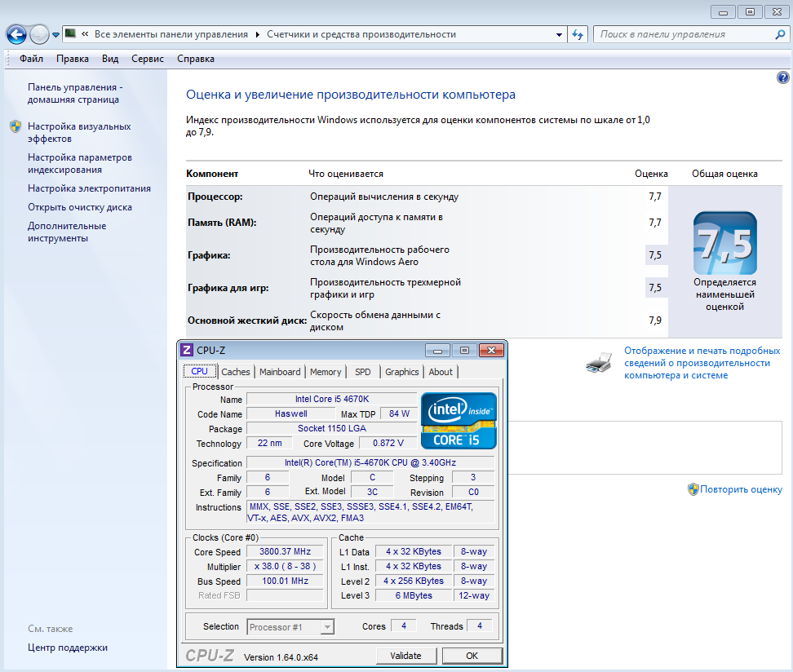Click the OK button in CPU-Z

(x=472, y=656)
